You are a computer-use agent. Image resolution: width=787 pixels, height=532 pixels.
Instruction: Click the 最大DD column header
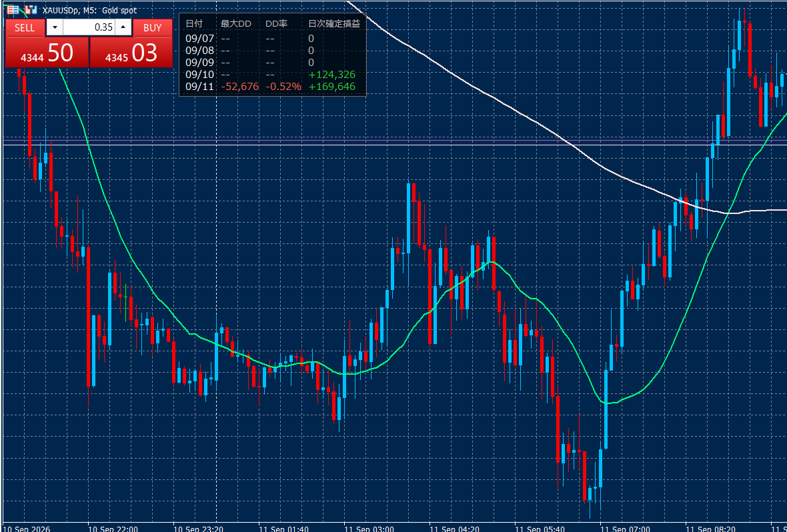[235, 24]
